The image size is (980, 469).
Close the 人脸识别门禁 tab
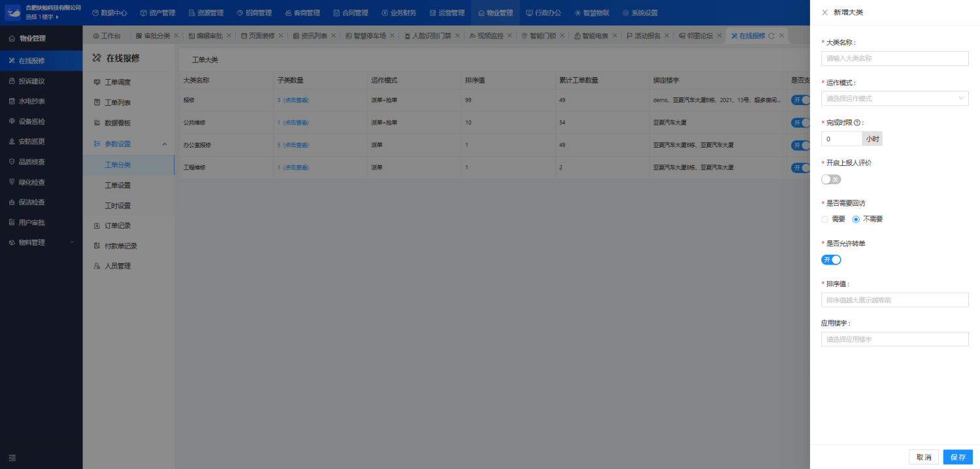click(x=457, y=36)
